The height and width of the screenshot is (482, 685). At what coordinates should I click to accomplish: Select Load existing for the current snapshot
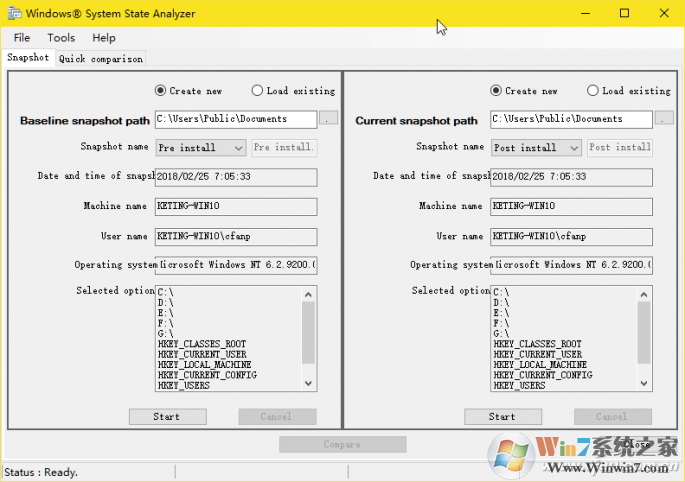click(629, 91)
